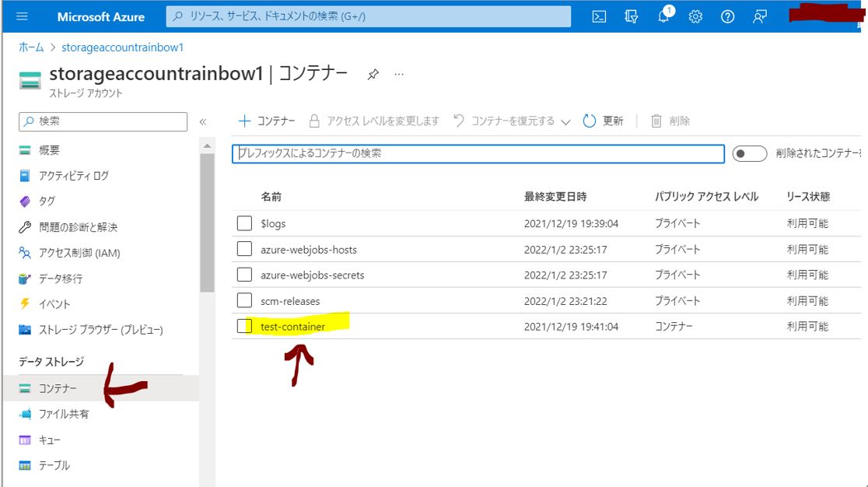Collapse the left navigation menu chevron
Screen dimensions: 868x487
[x=203, y=122]
